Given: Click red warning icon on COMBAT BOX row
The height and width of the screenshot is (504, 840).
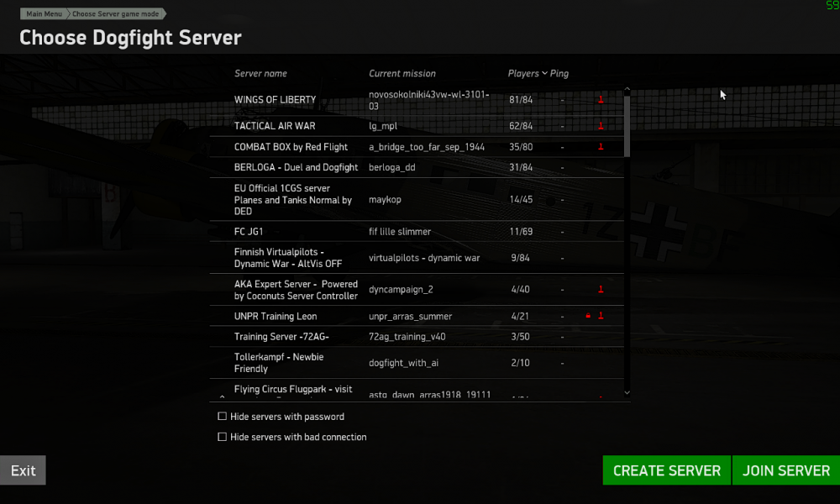Looking at the screenshot, I should click(x=601, y=147).
